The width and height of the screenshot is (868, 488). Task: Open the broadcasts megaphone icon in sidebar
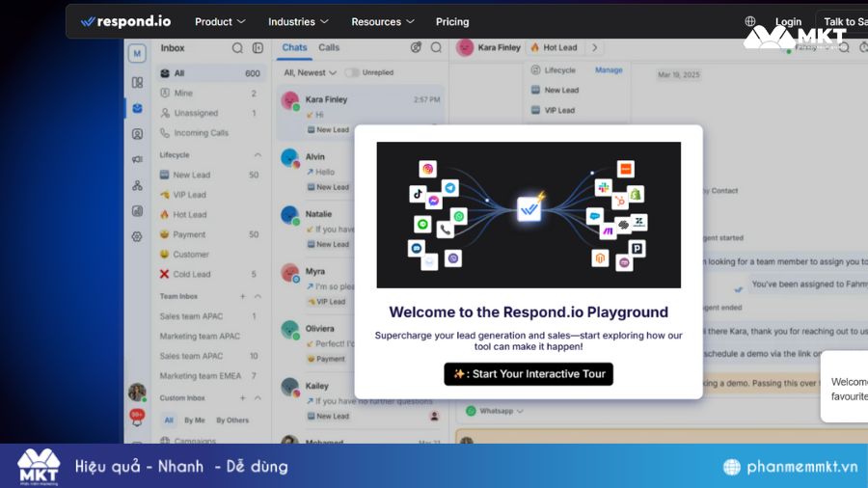pyautogui.click(x=137, y=159)
